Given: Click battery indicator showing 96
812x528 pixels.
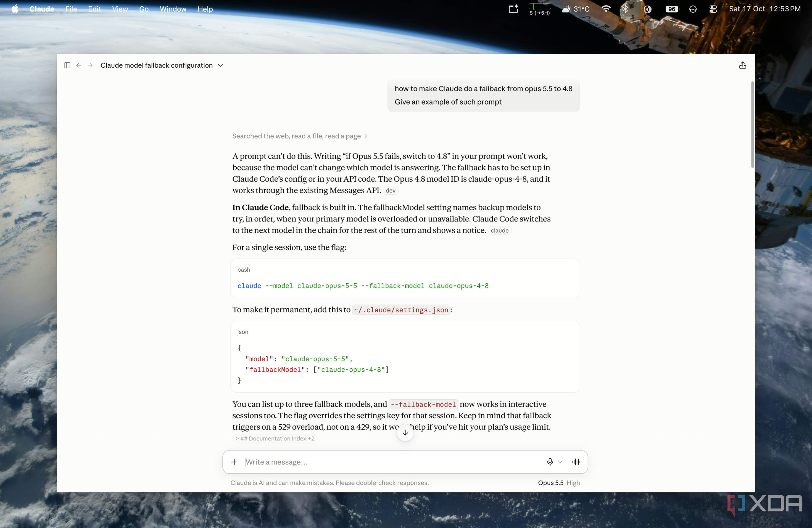Looking at the screenshot, I should [x=672, y=9].
